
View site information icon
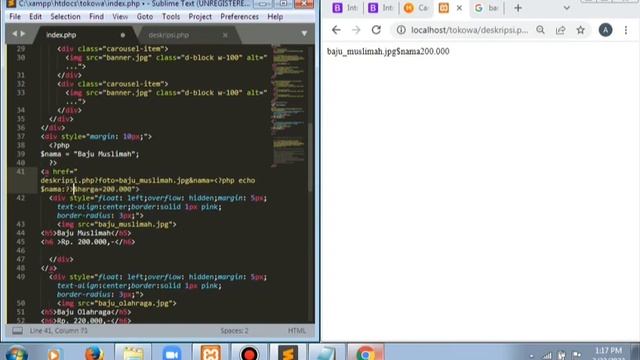[401, 30]
